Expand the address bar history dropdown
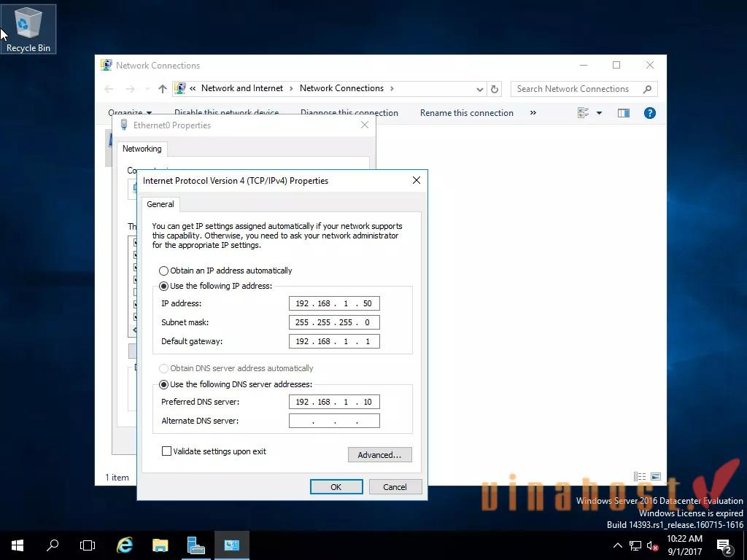Screen dimensions: 747x560 pos(480,89)
